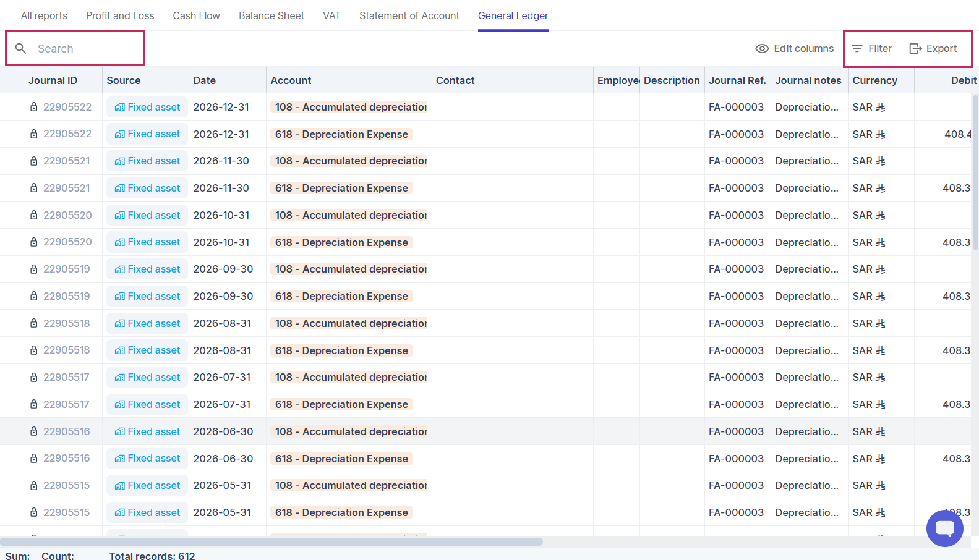Go to the Cash Flow report tab
The image size is (979, 560).
[x=196, y=15]
